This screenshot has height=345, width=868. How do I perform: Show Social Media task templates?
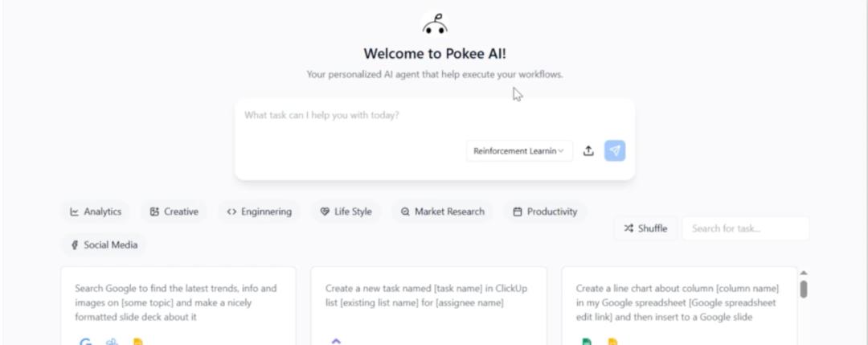(x=104, y=244)
